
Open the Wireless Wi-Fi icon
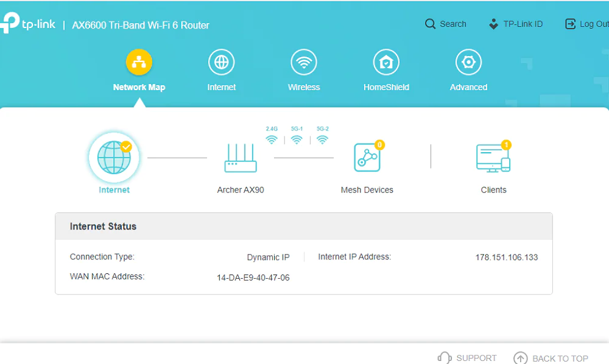tap(304, 62)
